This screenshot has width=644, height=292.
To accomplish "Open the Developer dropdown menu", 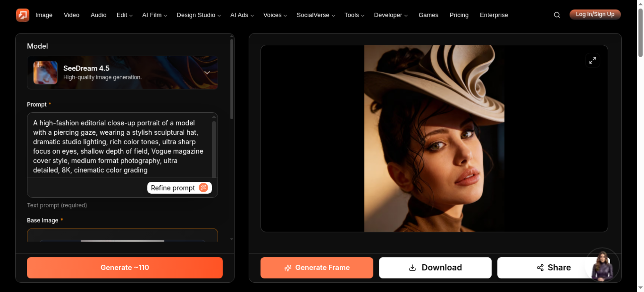I will 391,15.
